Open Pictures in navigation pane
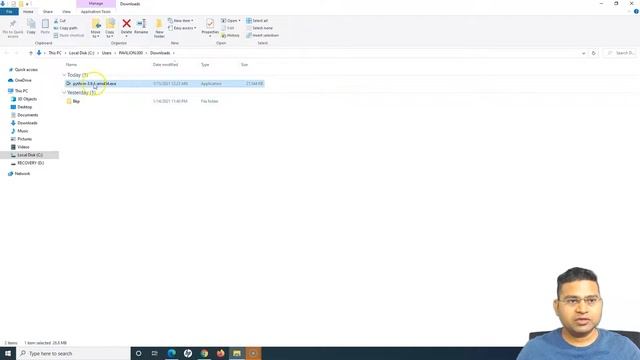The width and height of the screenshot is (640, 360). 24,139
